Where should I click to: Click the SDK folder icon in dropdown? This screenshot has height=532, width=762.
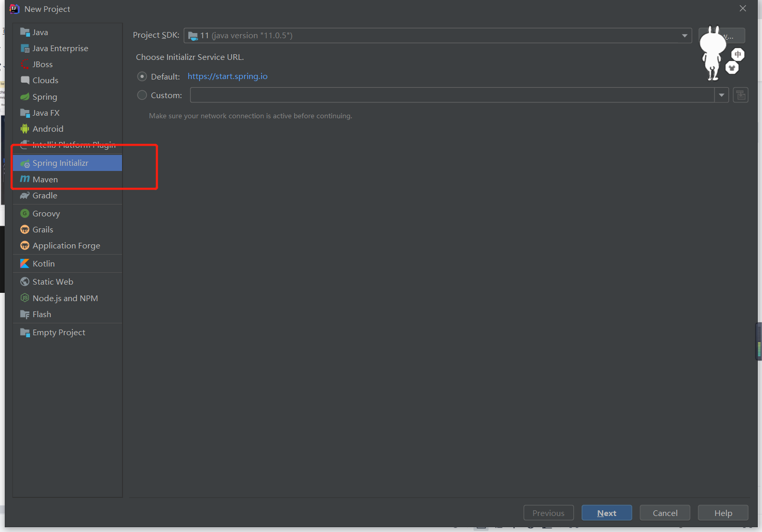[193, 36]
